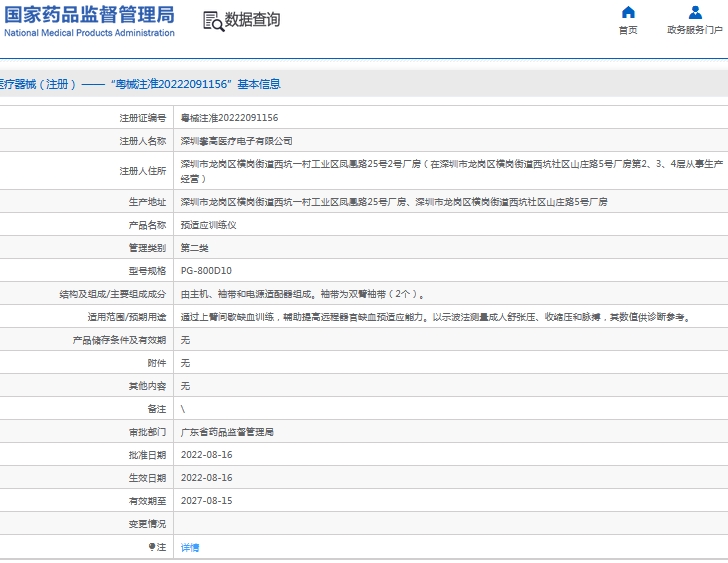Click the bullet icon beside 注
728x563 pixels.
pos(151,547)
